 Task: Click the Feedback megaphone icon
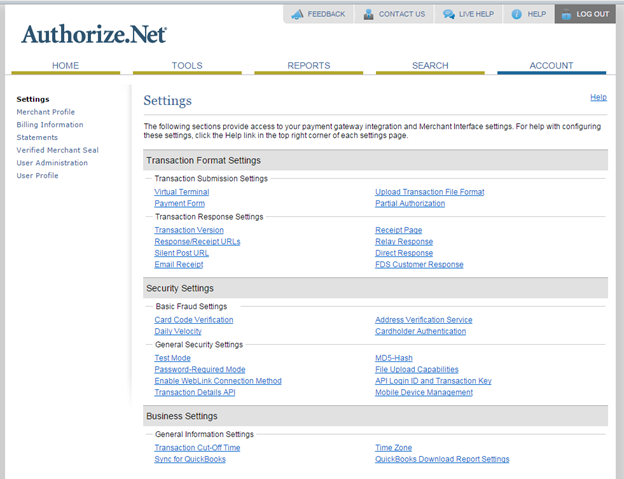[297, 14]
